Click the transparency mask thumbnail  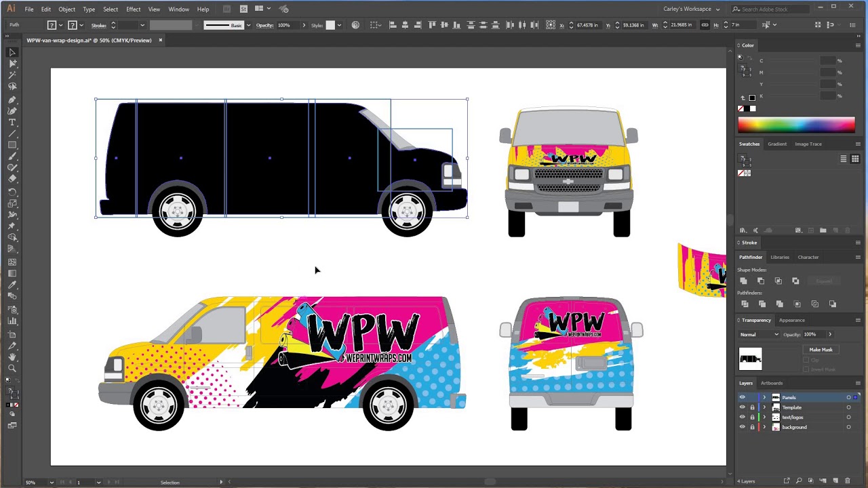(x=750, y=359)
